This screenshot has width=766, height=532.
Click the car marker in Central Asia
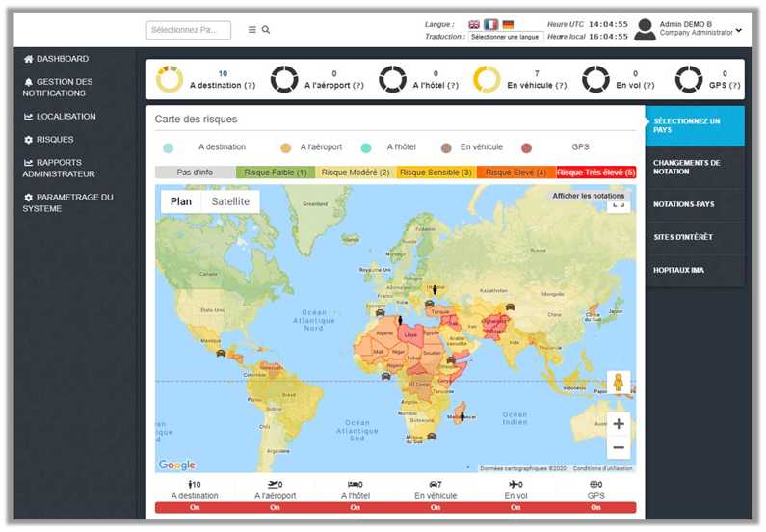click(x=510, y=306)
